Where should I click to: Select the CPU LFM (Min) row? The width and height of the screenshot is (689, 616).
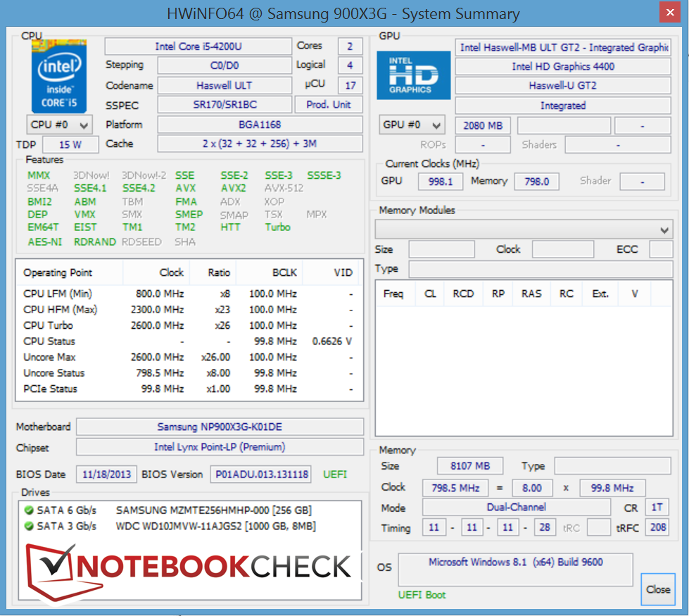point(189,294)
